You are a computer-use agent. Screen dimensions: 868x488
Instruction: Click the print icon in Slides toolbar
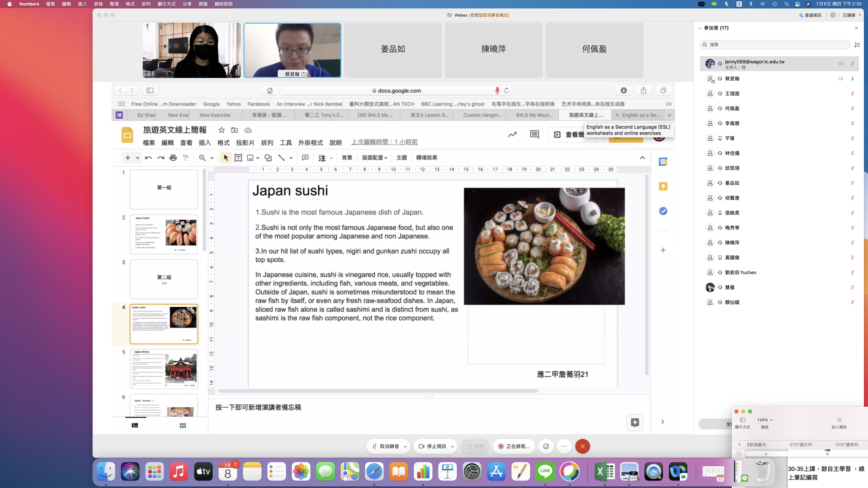pos(173,158)
